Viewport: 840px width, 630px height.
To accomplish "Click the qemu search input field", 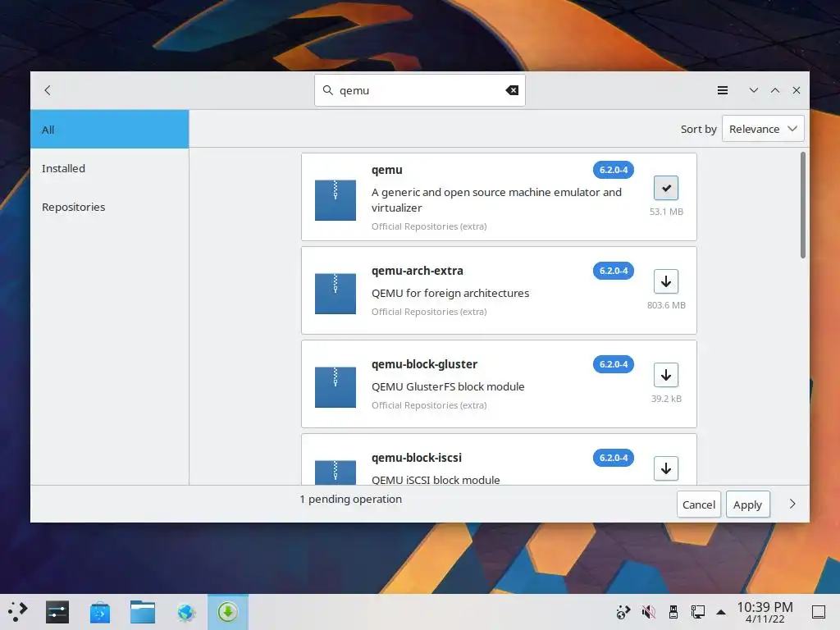I will tap(419, 90).
